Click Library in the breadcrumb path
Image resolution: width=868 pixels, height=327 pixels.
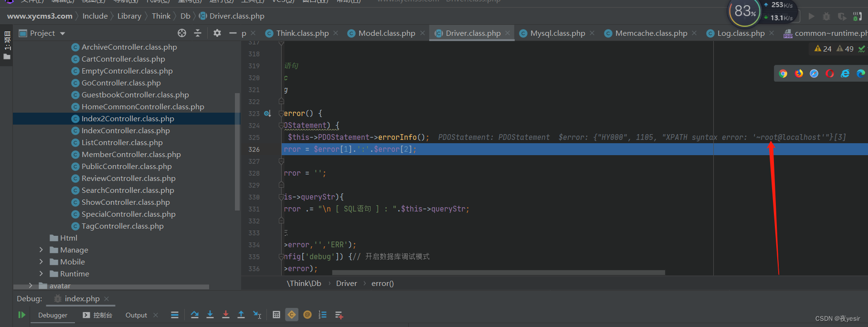pos(129,16)
